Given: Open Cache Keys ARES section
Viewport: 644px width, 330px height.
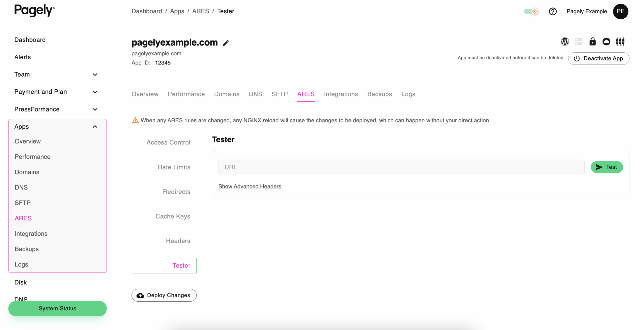Looking at the screenshot, I should 173,216.
